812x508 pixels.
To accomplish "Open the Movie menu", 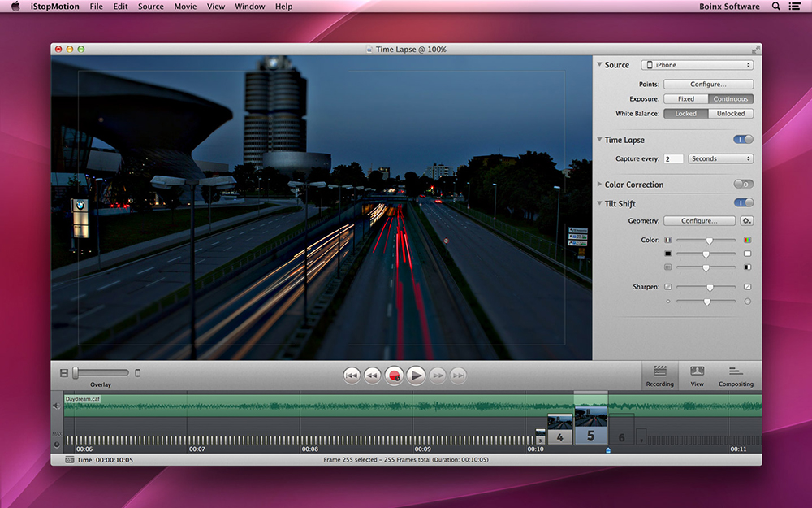I will (x=185, y=7).
